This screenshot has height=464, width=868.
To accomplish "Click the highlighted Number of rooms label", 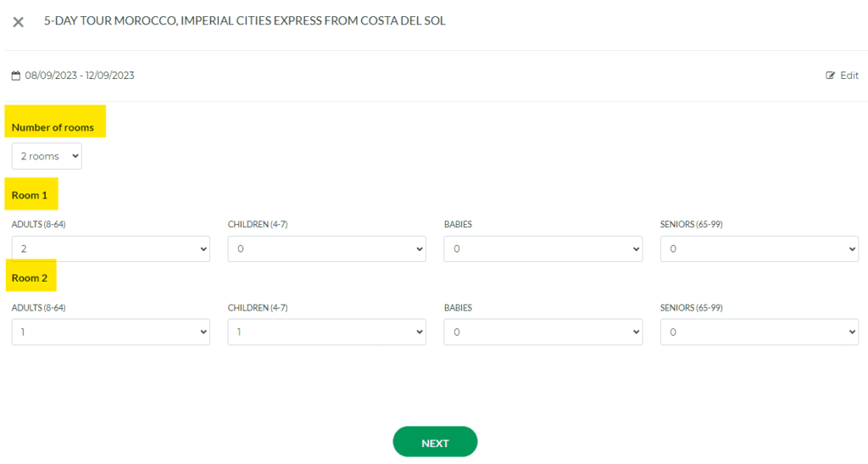I will point(53,127).
